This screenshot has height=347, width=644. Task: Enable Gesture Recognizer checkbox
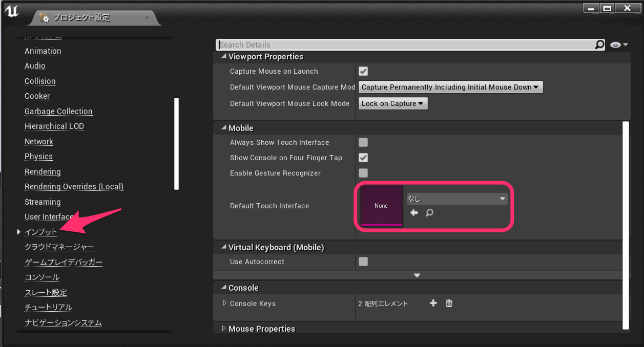[x=363, y=173]
